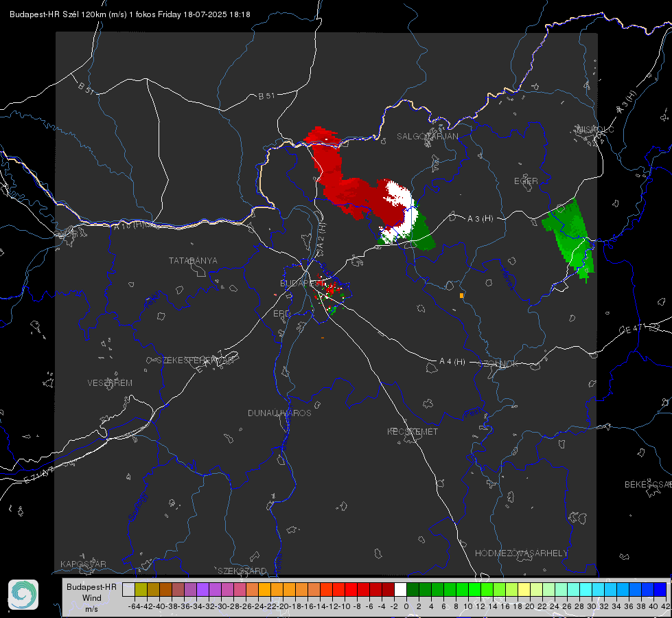Select the bright green swatch between 10 and 12

pos(474,590)
